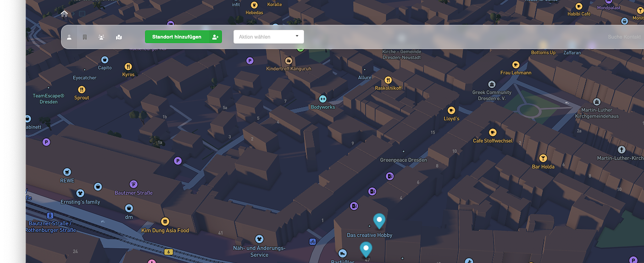644x263 pixels.
Task: Click the home breadcrumb icon
Action: click(x=64, y=14)
